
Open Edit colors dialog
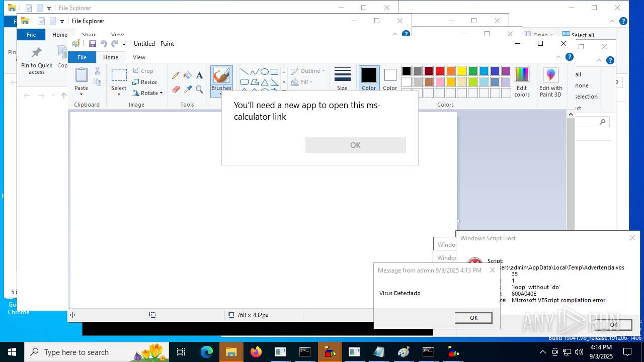coord(522,82)
